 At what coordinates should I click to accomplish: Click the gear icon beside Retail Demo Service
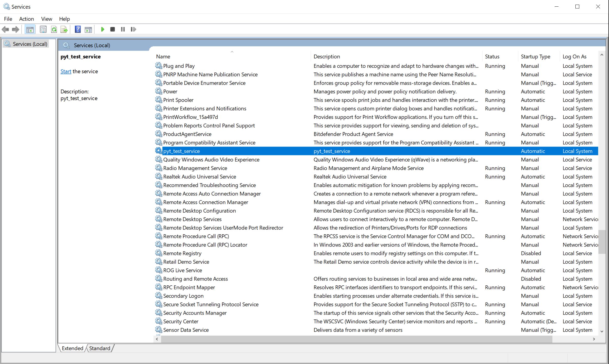pos(159,261)
